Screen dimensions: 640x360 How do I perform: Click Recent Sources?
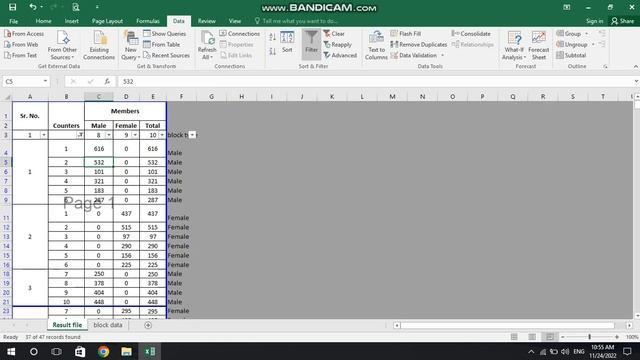167,55
